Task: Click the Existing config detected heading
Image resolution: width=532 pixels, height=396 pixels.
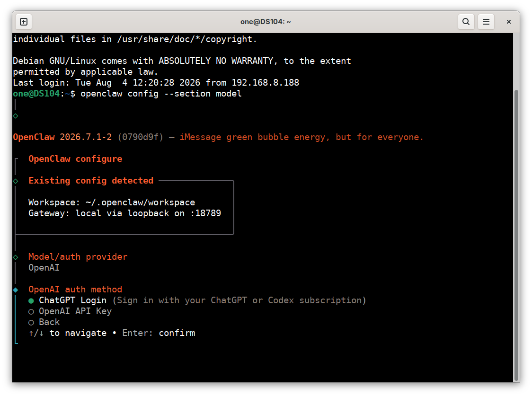Action: (x=91, y=180)
